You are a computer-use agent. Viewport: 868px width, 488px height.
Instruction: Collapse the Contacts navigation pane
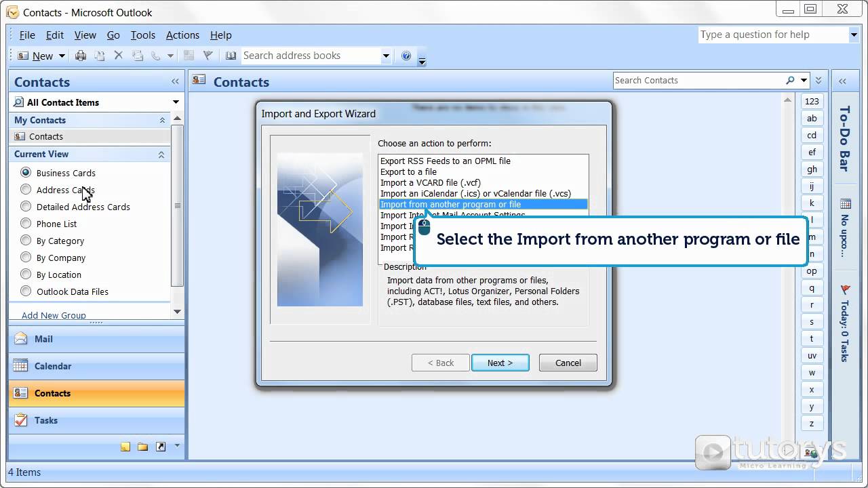tap(175, 81)
